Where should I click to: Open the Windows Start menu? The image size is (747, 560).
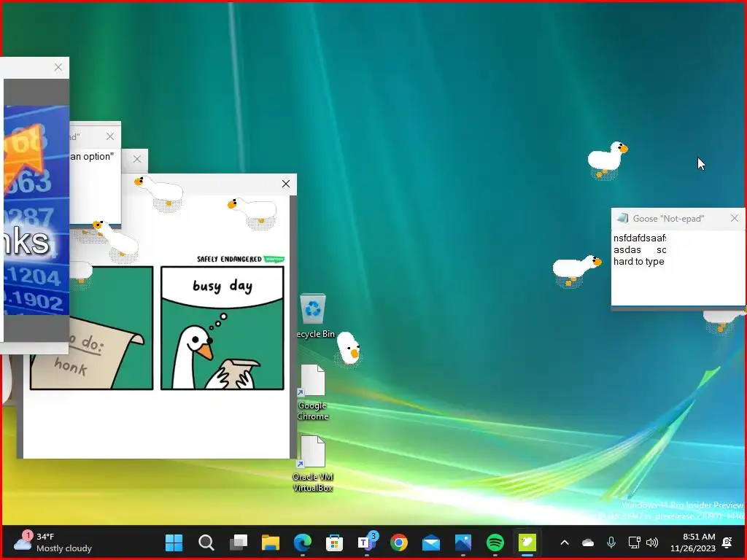174,542
